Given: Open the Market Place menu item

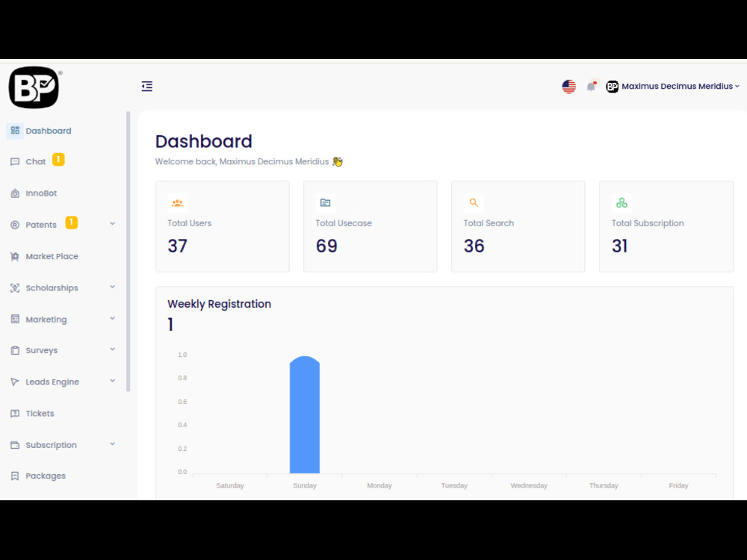Looking at the screenshot, I should coord(52,256).
